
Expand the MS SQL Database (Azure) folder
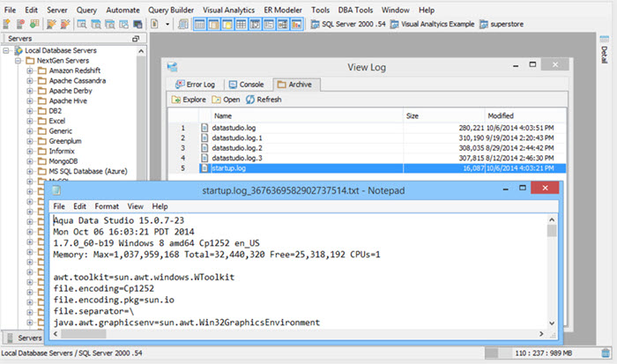click(x=30, y=171)
